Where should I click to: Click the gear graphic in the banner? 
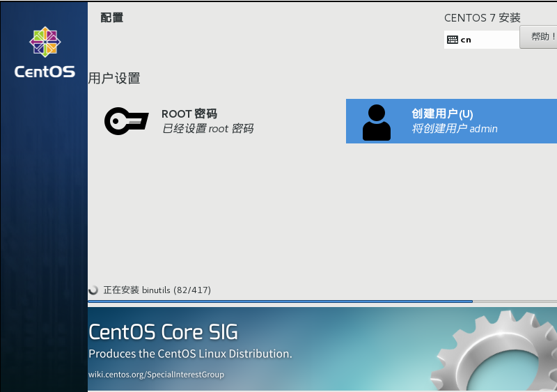click(x=494, y=350)
